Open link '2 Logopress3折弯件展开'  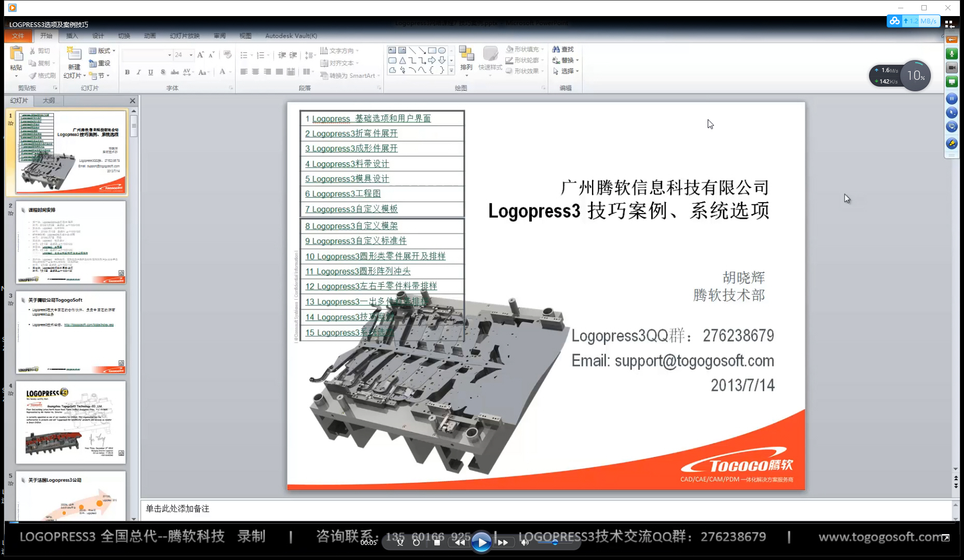point(351,134)
